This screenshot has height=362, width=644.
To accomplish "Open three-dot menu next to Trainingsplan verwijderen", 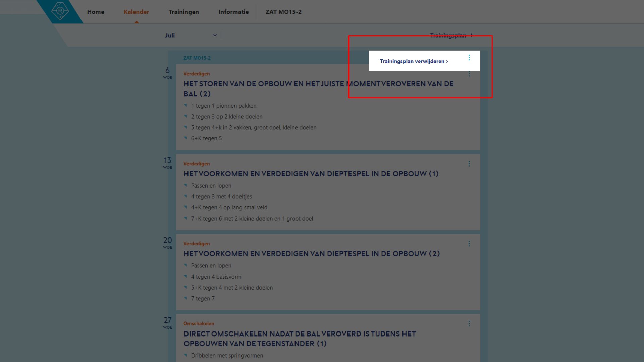I will [x=469, y=58].
